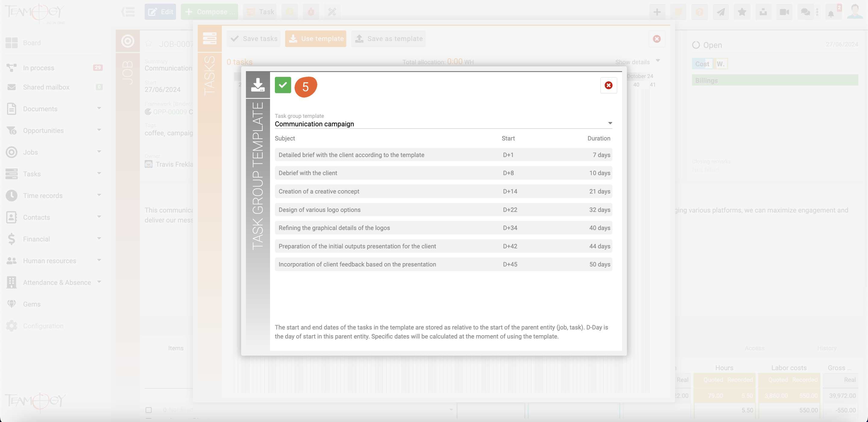This screenshot has height=422, width=868.
Task: Click the download icon of Task Group Template
Action: pos(258,85)
